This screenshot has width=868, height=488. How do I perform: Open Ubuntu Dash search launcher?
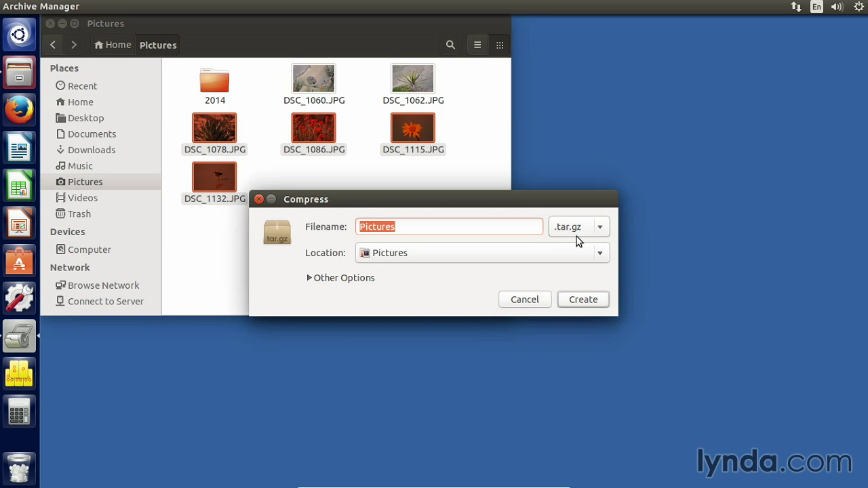coord(19,35)
